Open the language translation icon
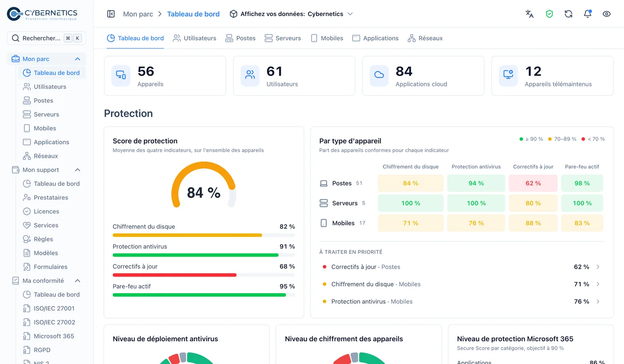 point(530,14)
